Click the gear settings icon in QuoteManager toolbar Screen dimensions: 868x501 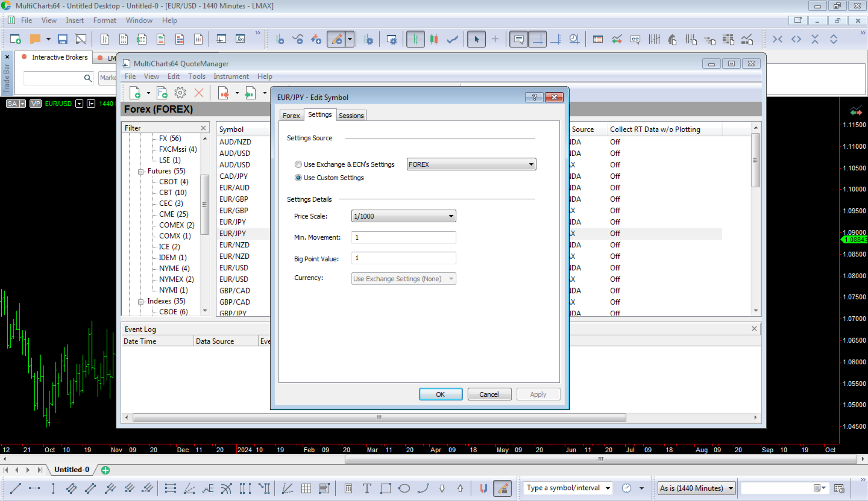click(180, 93)
